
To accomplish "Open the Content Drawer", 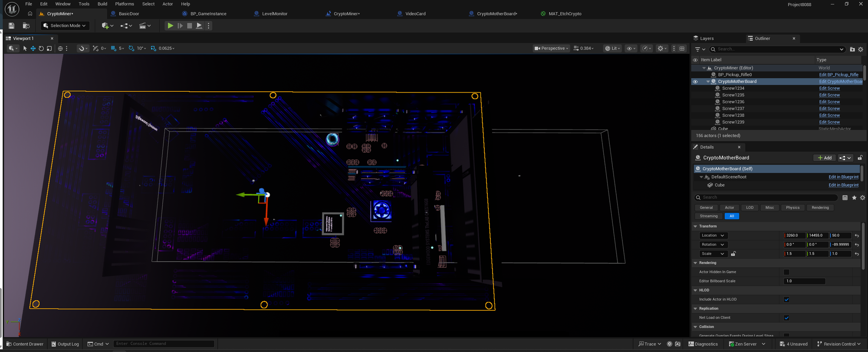I will [25, 344].
